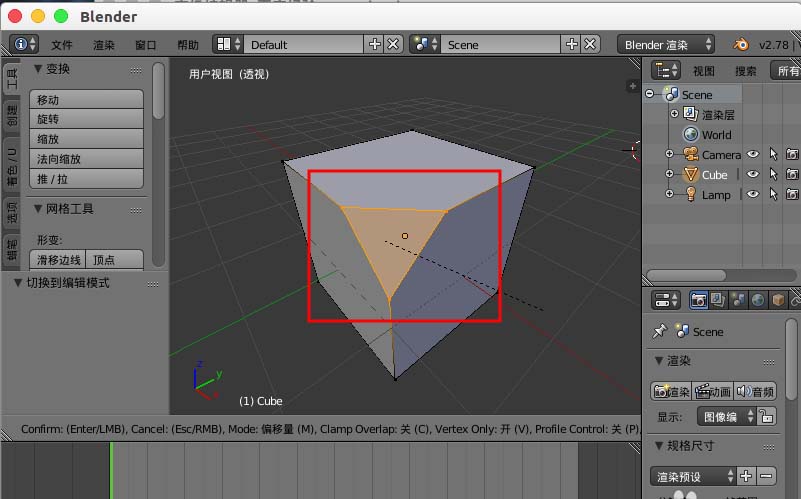
Task: Switch to World properties tab
Action: 758,300
